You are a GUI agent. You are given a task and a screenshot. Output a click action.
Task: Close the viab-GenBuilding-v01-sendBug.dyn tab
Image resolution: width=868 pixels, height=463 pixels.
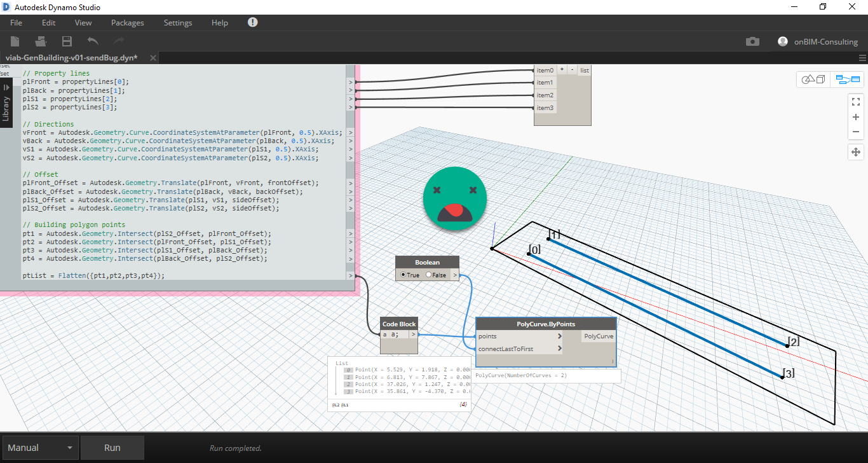pyautogui.click(x=152, y=57)
